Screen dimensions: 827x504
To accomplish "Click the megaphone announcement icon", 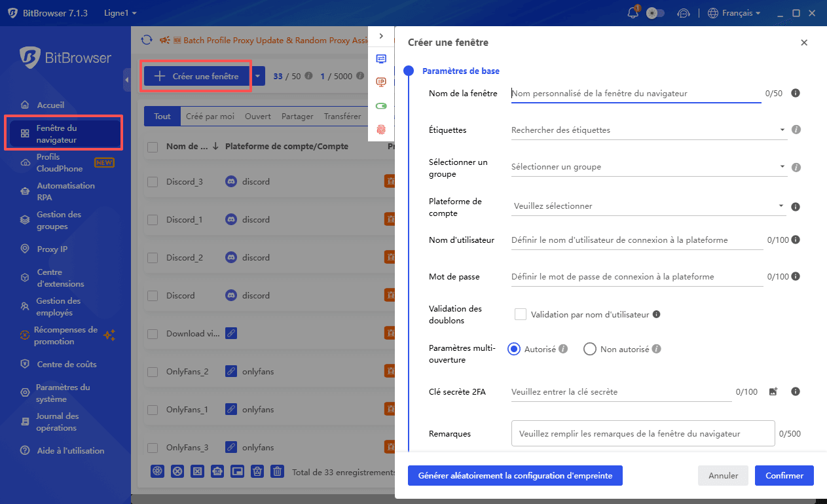I will tap(165, 40).
